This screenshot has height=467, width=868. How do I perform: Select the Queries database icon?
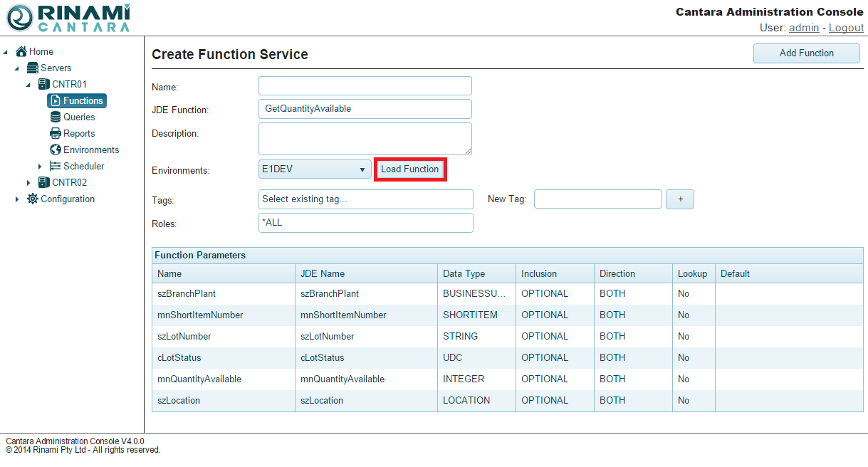click(x=56, y=117)
